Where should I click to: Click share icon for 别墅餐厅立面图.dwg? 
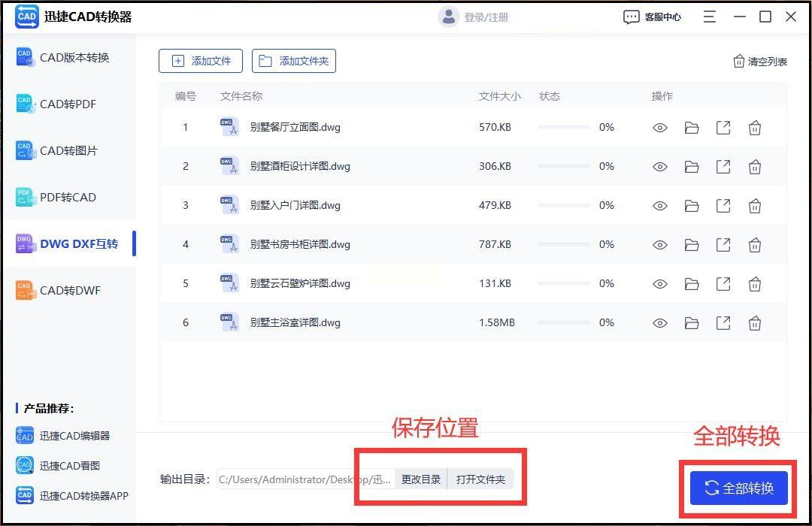coord(723,127)
